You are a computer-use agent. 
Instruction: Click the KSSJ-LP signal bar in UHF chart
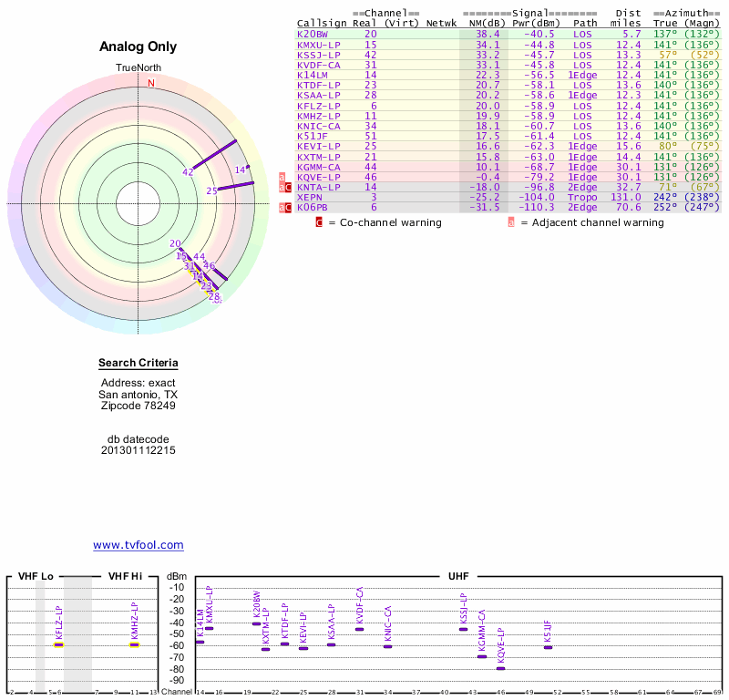463,629
